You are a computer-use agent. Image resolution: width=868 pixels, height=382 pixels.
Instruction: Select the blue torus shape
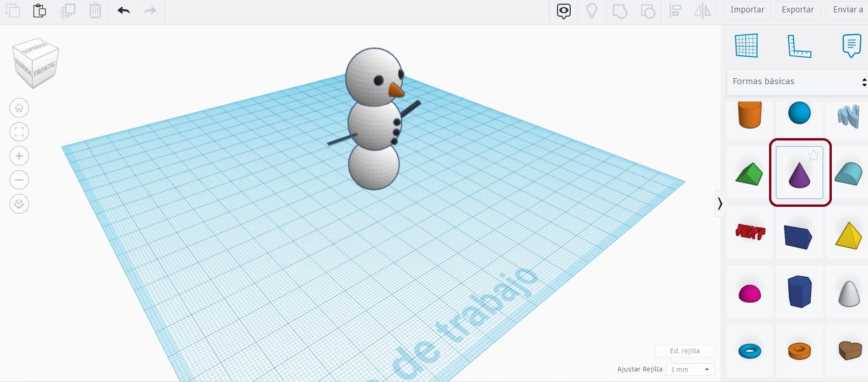point(750,351)
